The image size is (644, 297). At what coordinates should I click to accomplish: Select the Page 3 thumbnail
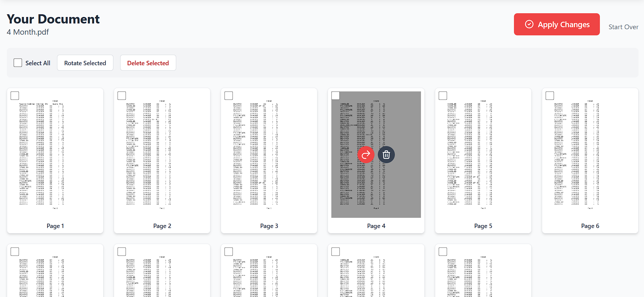click(269, 155)
